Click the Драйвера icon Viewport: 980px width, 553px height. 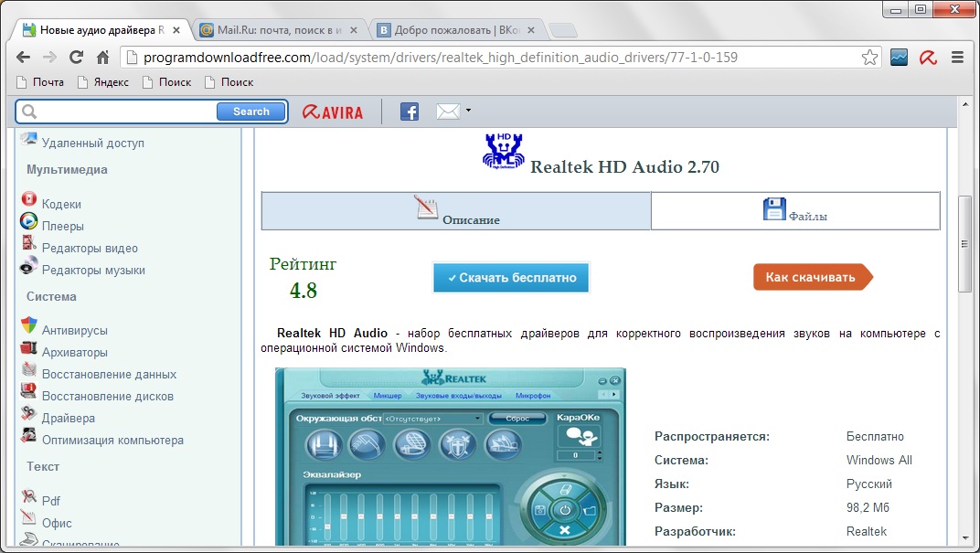[x=28, y=413]
